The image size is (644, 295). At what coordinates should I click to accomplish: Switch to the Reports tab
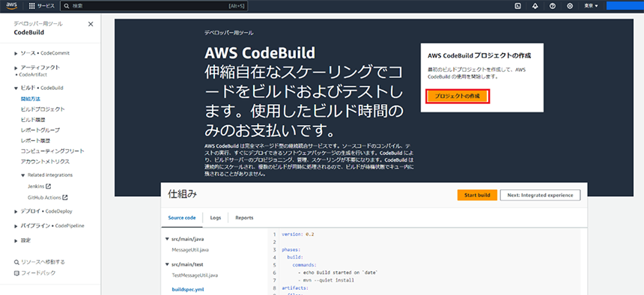pyautogui.click(x=244, y=218)
